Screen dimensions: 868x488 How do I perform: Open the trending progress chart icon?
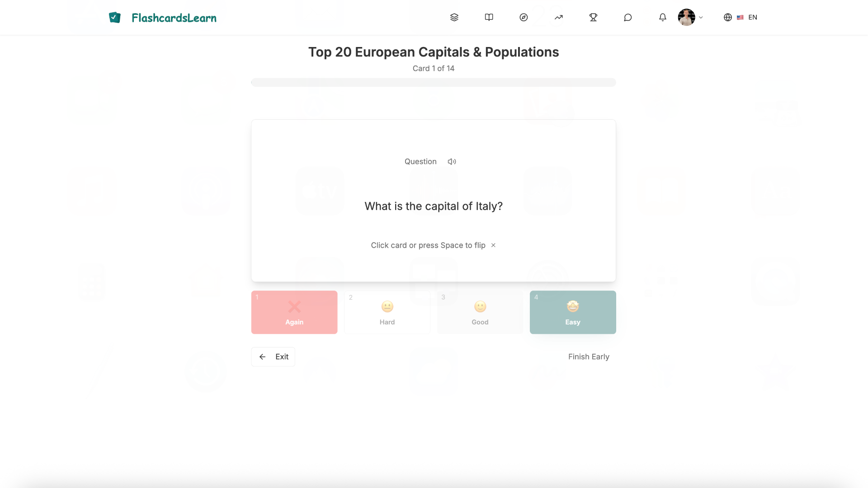[559, 17]
